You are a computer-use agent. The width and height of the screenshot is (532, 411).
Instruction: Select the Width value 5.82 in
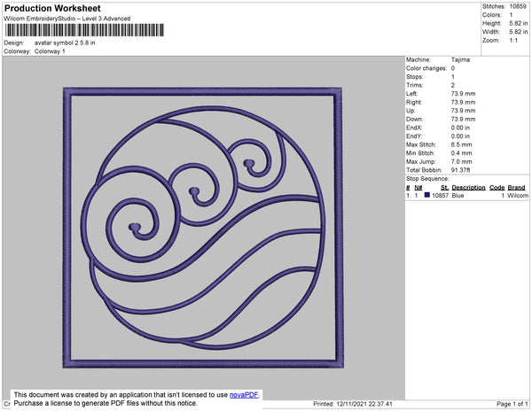[518, 32]
